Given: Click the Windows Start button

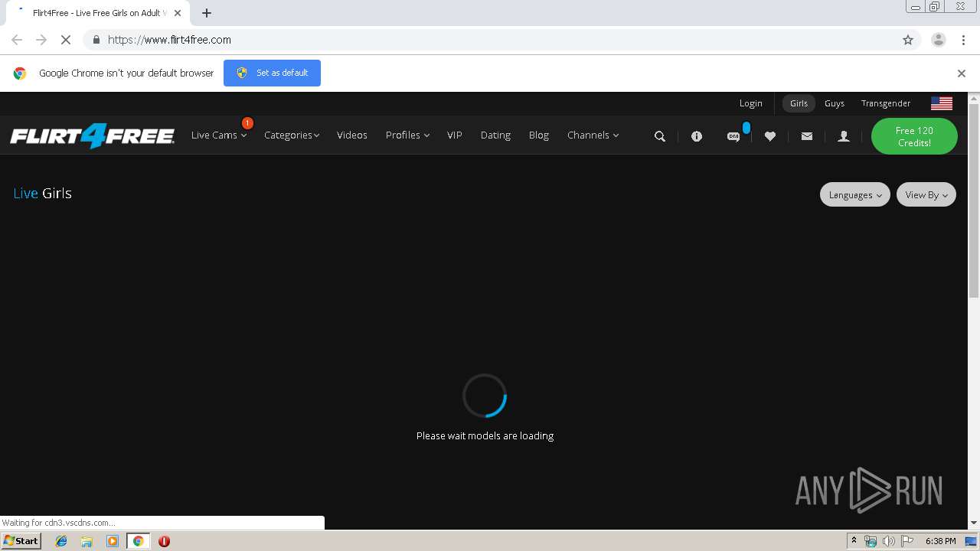Looking at the screenshot, I should point(21,541).
